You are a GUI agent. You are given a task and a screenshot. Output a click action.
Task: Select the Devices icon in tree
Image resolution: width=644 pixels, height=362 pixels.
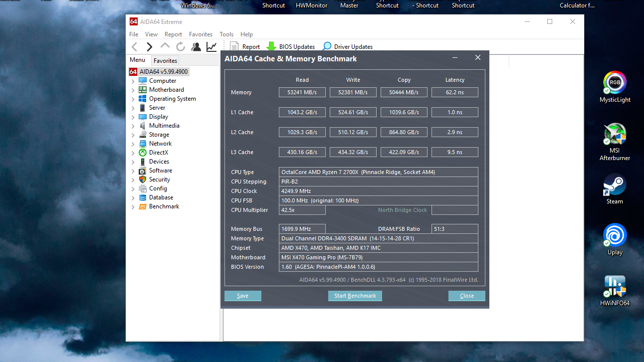point(143,162)
